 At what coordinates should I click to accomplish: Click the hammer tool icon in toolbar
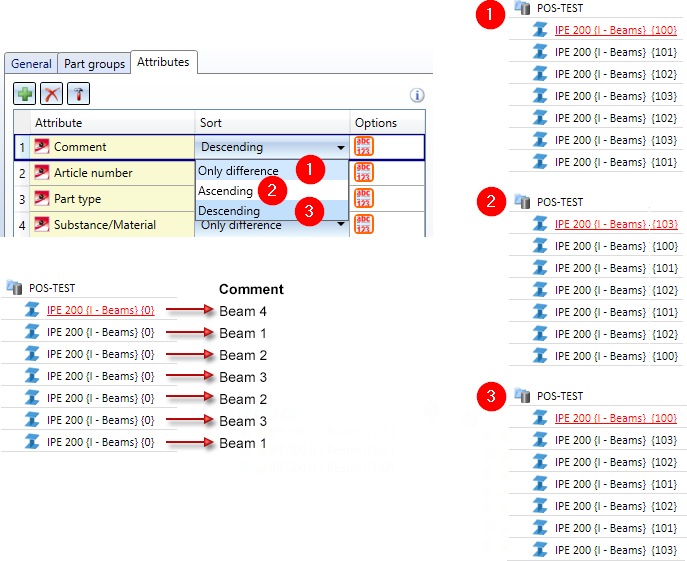(x=78, y=94)
